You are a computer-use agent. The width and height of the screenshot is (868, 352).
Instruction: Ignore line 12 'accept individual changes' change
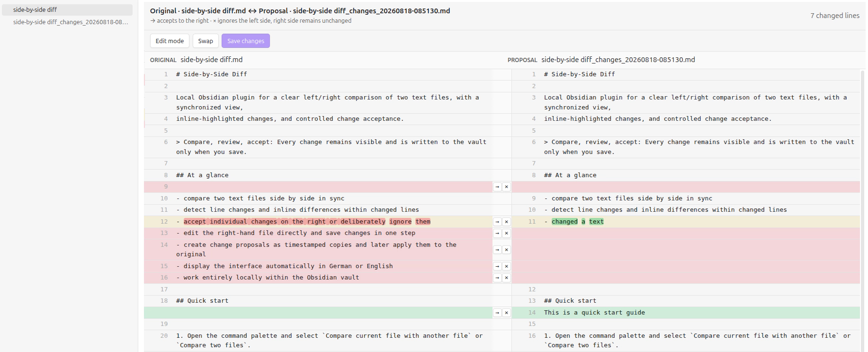point(506,222)
